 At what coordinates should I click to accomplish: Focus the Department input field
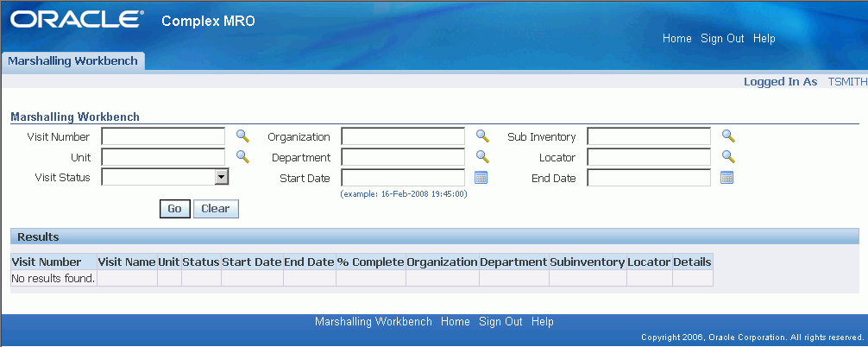pos(403,157)
